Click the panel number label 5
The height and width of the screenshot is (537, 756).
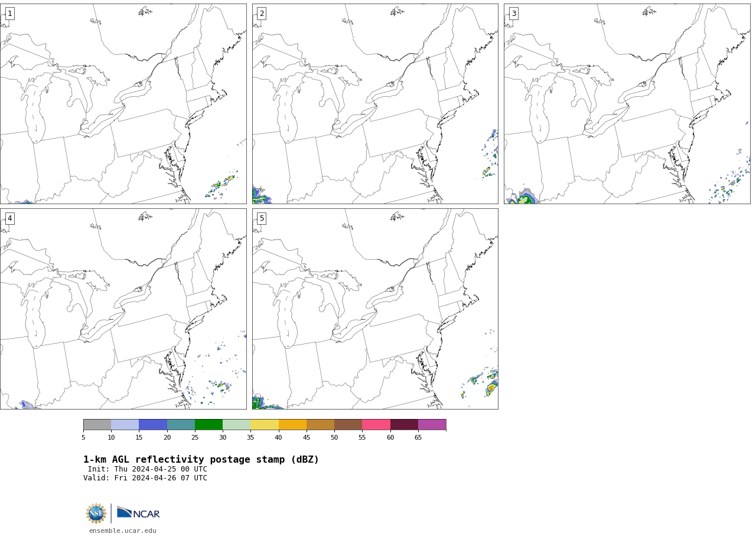coord(262,218)
